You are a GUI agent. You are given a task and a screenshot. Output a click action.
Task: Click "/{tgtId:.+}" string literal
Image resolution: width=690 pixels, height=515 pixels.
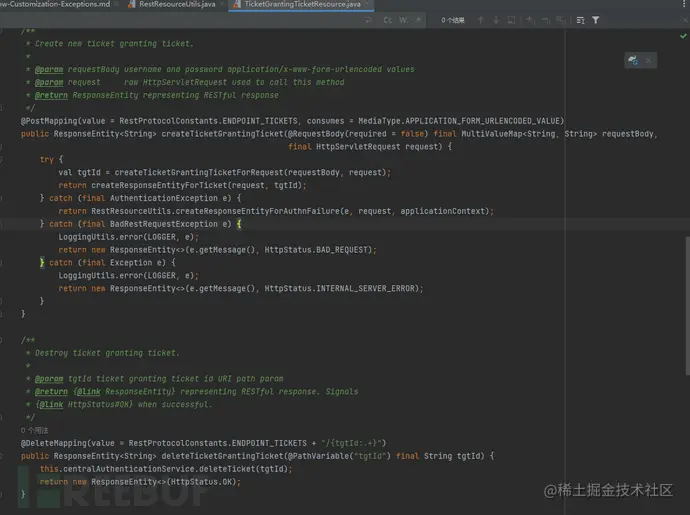(x=351, y=443)
